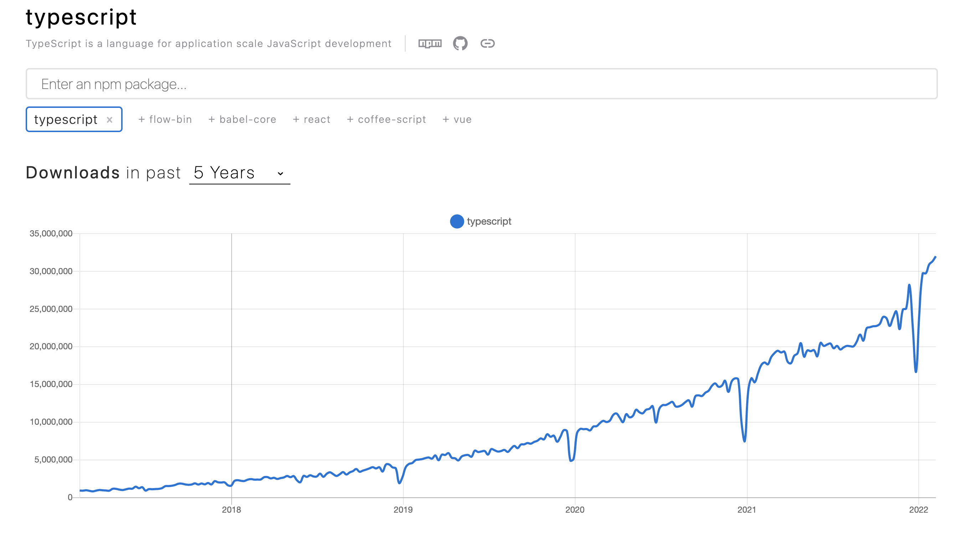Viewport: 980px width, 544px height.
Task: Add babel-core to the comparison
Action: coord(242,119)
